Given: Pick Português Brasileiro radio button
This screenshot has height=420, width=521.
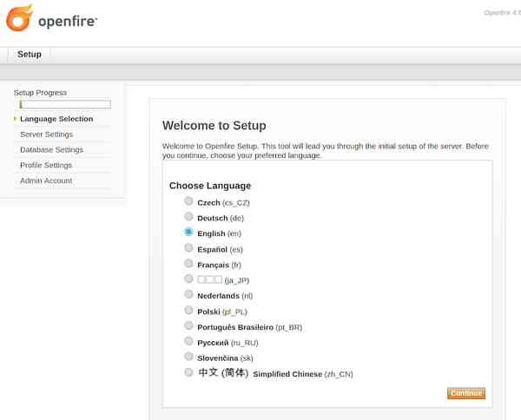Looking at the screenshot, I should (x=188, y=325).
